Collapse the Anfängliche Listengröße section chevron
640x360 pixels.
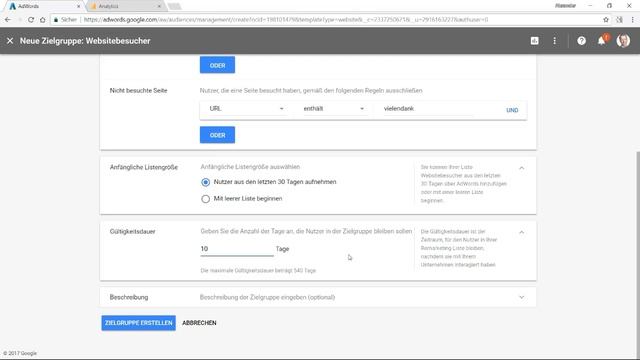click(521, 168)
